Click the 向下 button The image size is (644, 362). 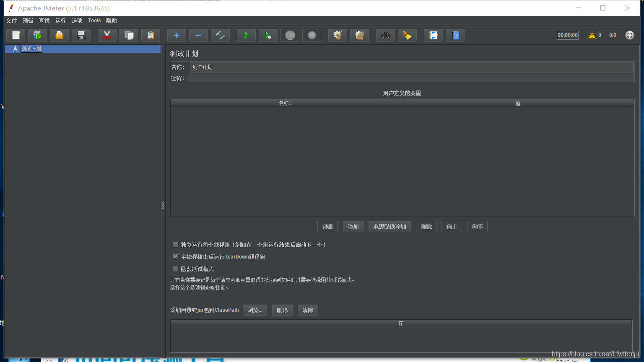click(478, 227)
